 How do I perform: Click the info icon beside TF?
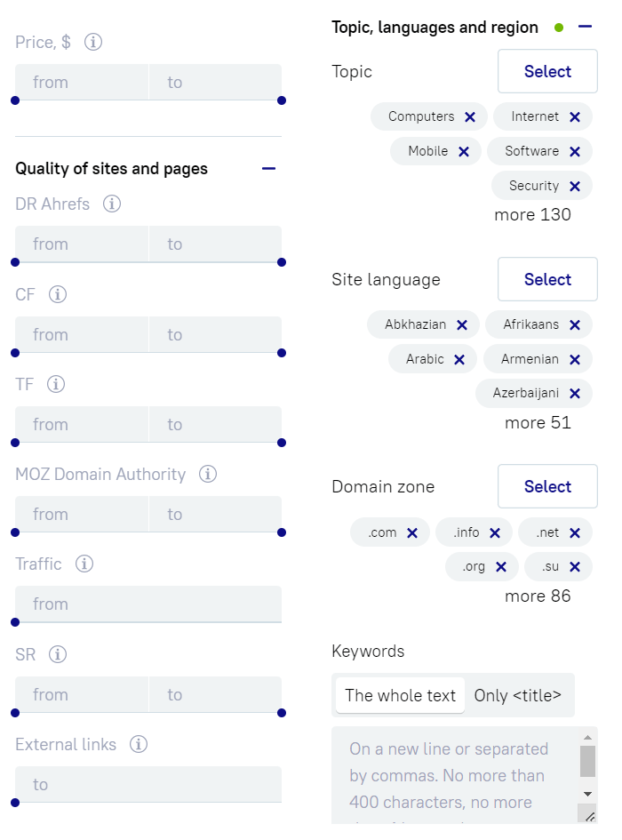click(x=56, y=384)
